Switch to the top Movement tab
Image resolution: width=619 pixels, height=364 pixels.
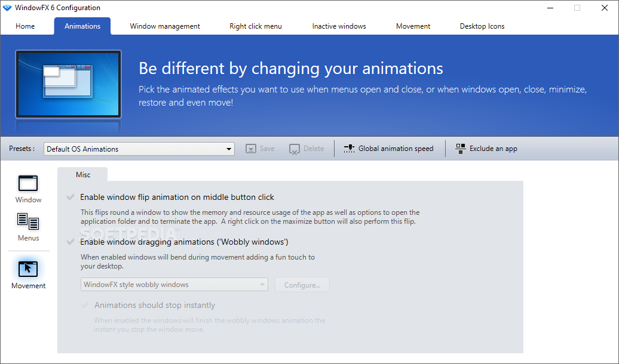pyautogui.click(x=413, y=26)
